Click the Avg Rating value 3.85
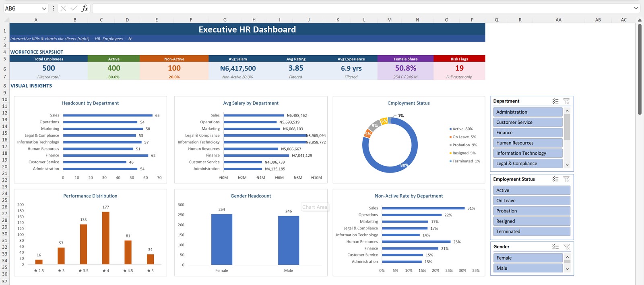The image size is (644, 285). (296, 68)
